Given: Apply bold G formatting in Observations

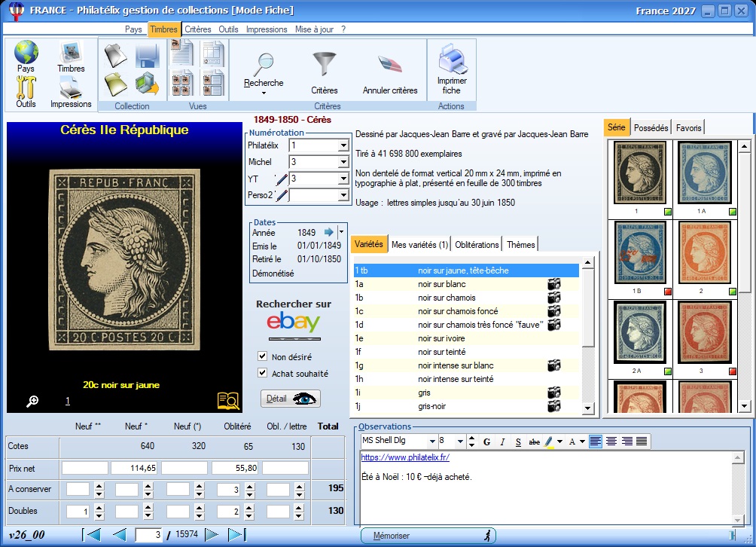Looking at the screenshot, I should (x=487, y=442).
